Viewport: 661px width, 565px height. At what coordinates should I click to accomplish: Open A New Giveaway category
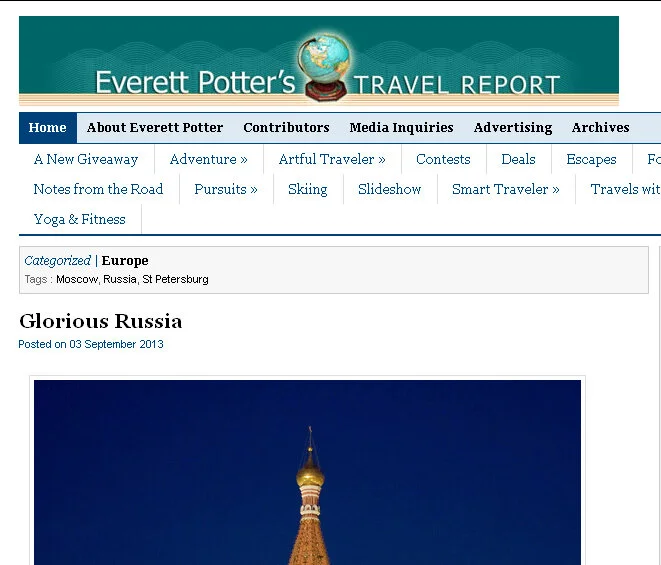point(86,159)
